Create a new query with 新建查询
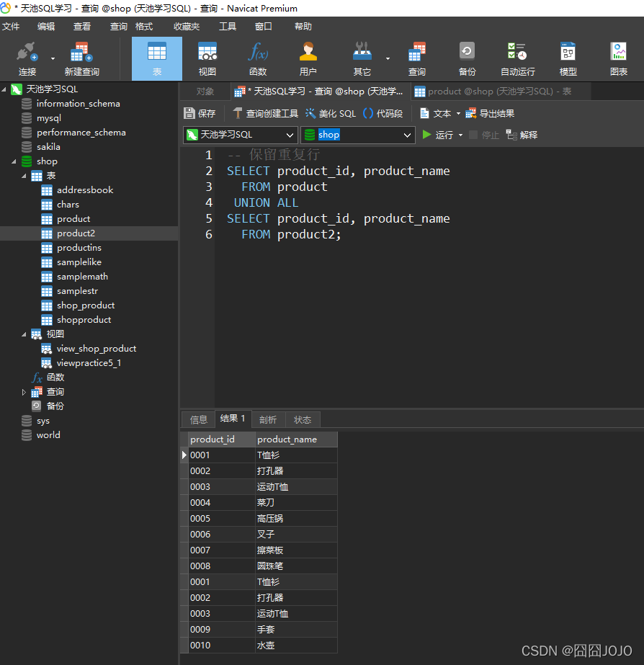Image resolution: width=644 pixels, height=665 pixels. (x=82, y=58)
